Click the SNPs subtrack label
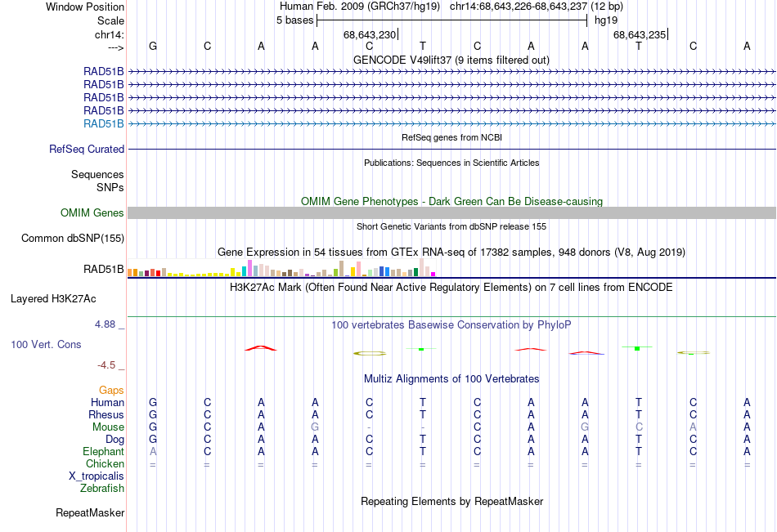 click(110, 187)
